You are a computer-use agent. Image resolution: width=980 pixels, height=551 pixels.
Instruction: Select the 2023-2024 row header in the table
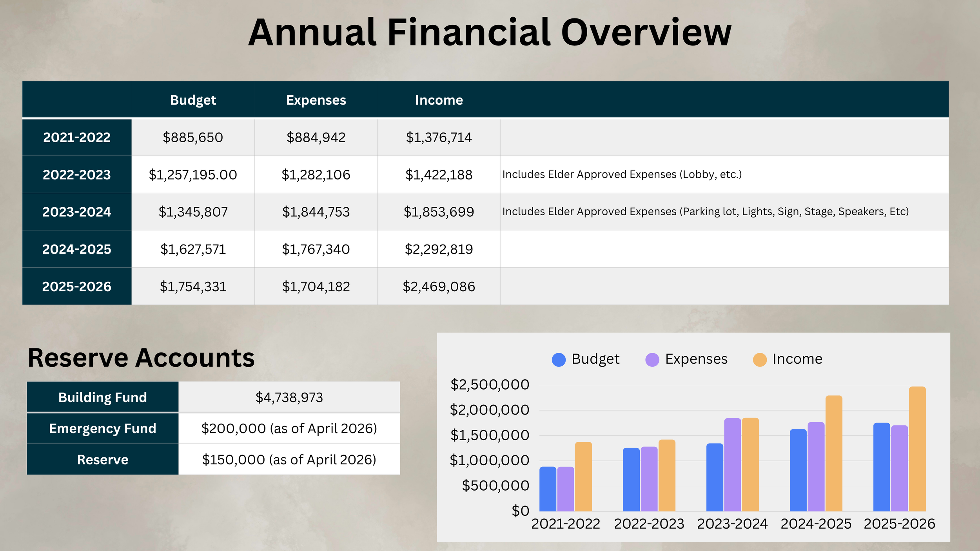[x=77, y=212]
